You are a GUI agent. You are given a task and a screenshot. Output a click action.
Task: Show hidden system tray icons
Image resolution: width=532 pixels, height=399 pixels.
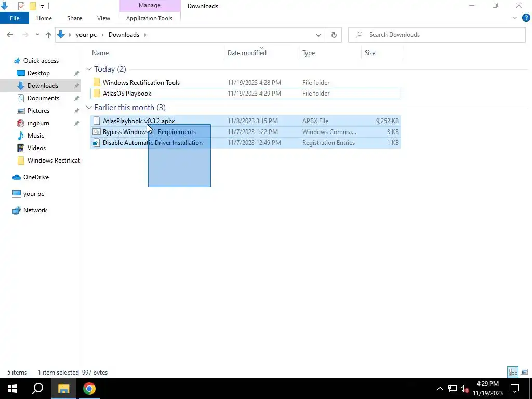coord(440,389)
